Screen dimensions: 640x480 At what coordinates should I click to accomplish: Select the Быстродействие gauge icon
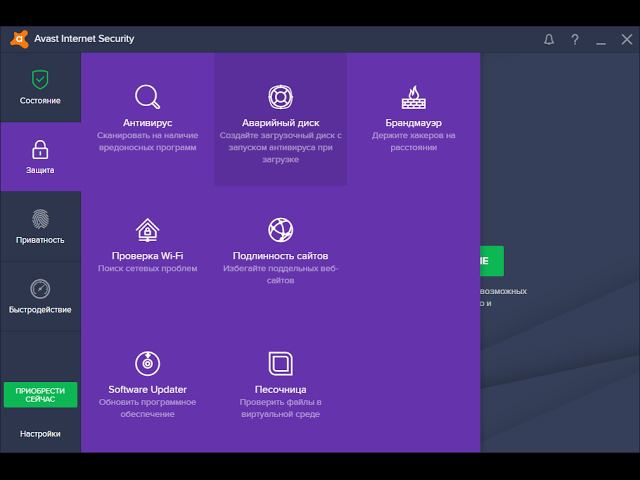click(x=40, y=289)
